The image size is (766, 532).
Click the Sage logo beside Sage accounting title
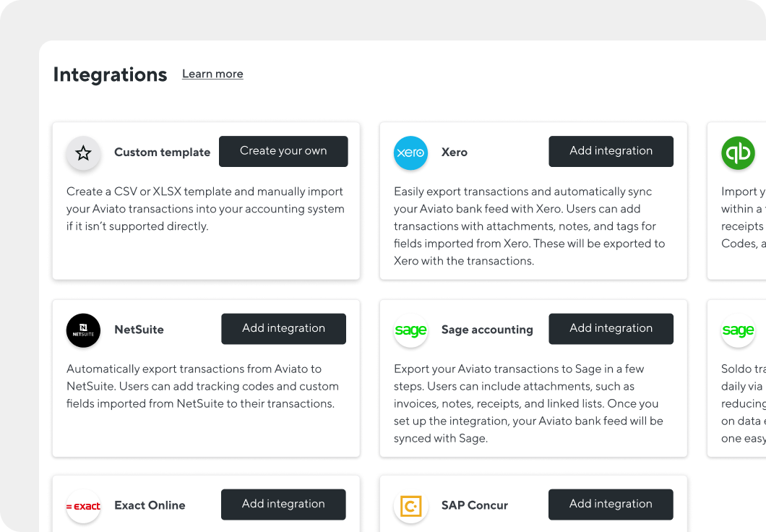point(410,330)
